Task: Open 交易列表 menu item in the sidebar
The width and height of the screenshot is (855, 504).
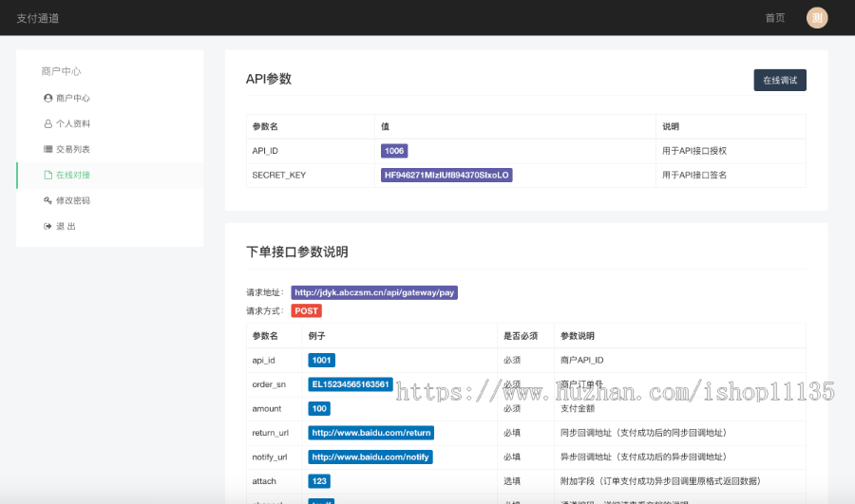Action: click(72, 149)
